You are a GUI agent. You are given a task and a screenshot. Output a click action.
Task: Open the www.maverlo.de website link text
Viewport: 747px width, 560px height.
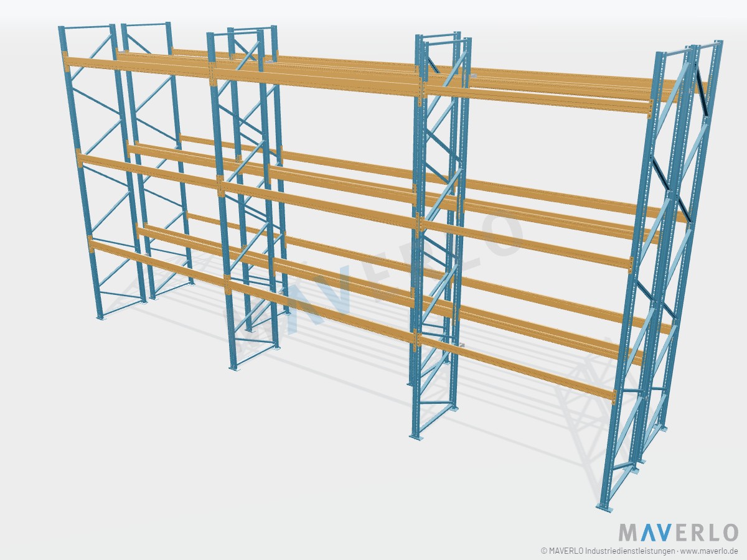point(710,551)
